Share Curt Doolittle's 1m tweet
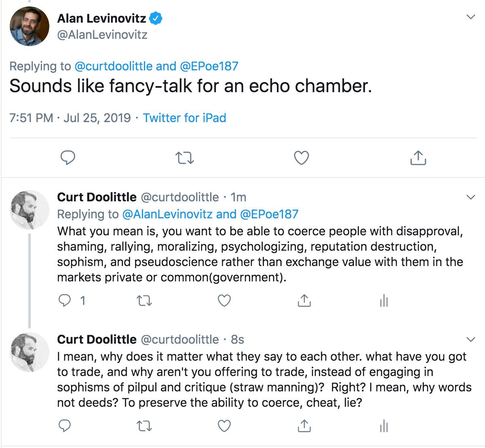This screenshot has width=485, height=448. point(304,300)
